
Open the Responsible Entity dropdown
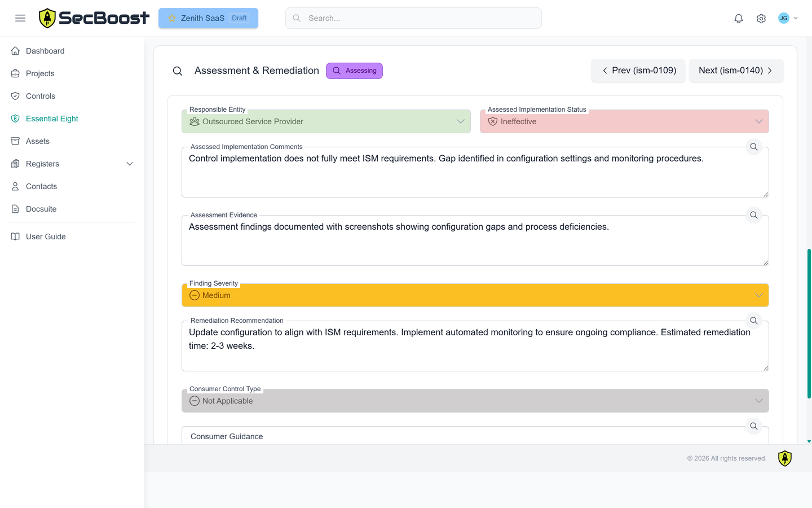tap(326, 121)
